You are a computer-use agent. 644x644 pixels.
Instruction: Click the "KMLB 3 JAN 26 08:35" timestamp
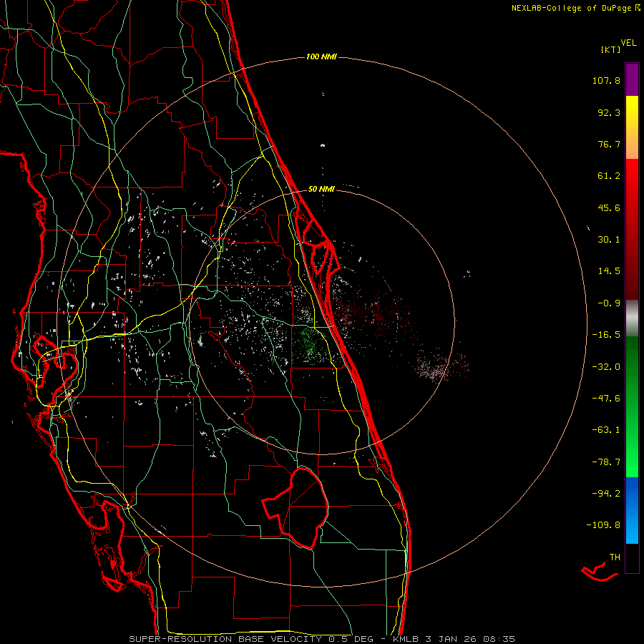click(454, 639)
